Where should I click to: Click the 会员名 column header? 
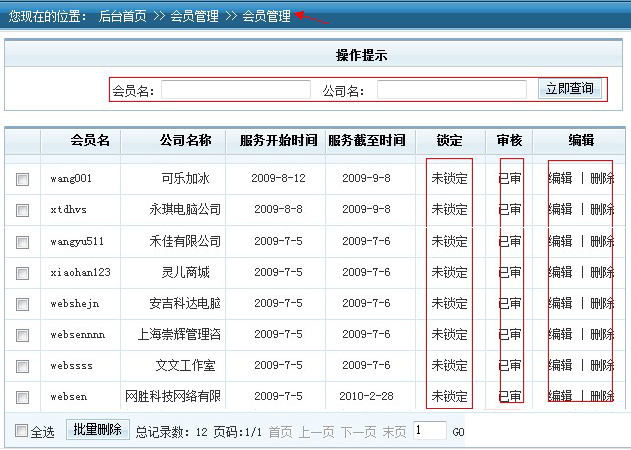90,140
